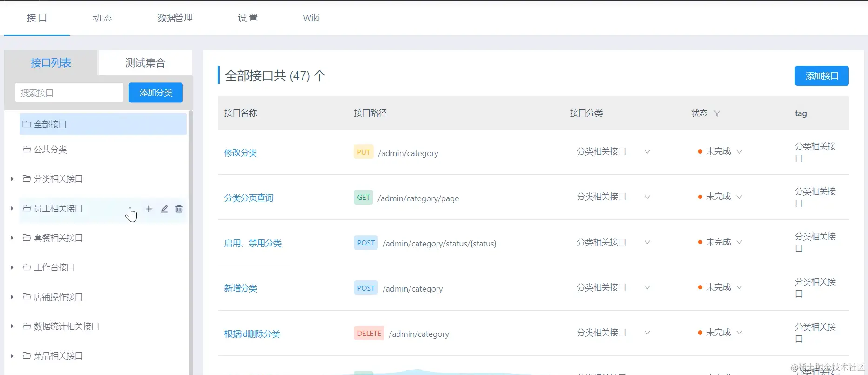The height and width of the screenshot is (375, 868).
Task: Click the PUT method badge for /admin/category
Action: coord(363,152)
